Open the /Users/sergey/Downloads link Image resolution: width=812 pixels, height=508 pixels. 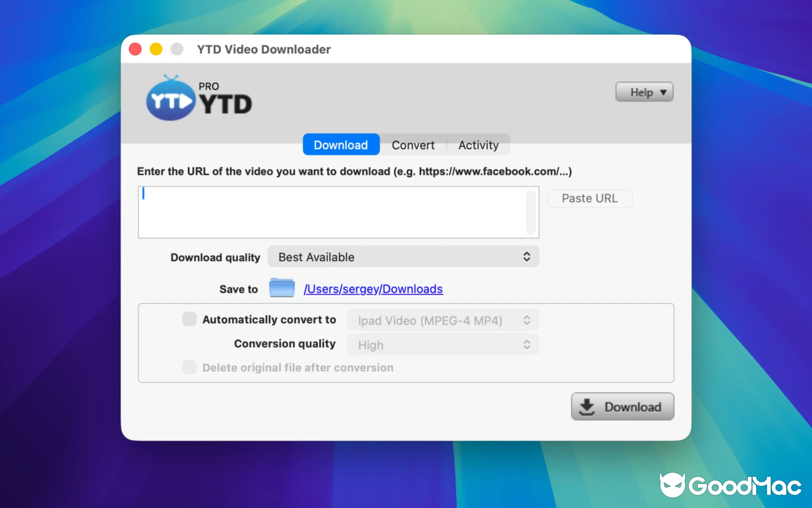(x=373, y=288)
